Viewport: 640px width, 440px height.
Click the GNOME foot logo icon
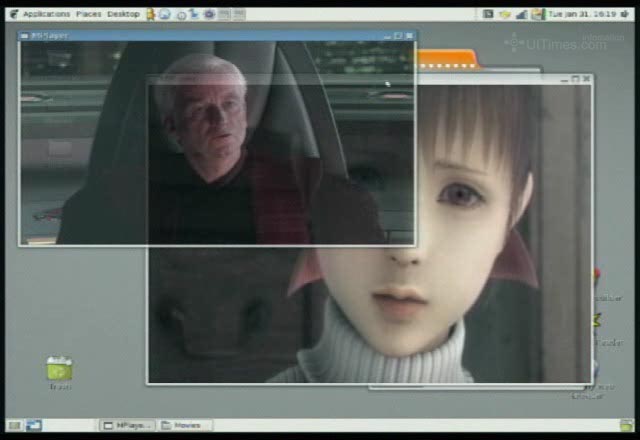click(14, 14)
